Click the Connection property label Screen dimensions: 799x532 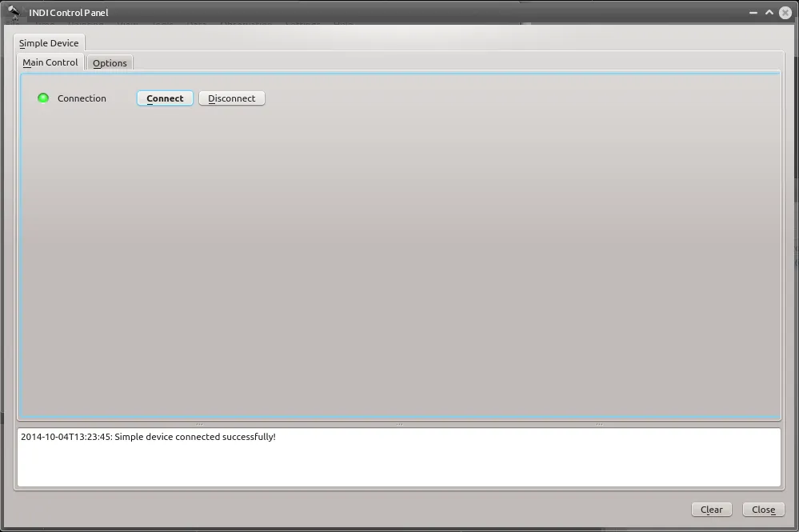point(82,98)
